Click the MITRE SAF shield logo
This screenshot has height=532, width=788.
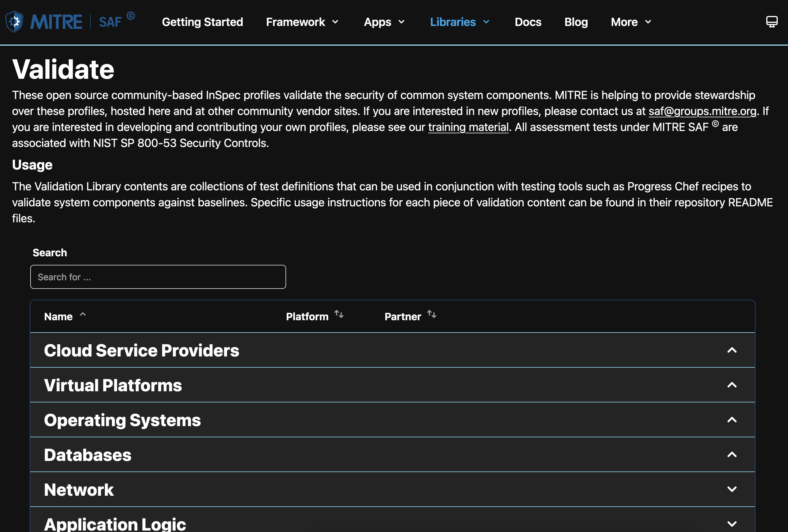[x=14, y=22]
